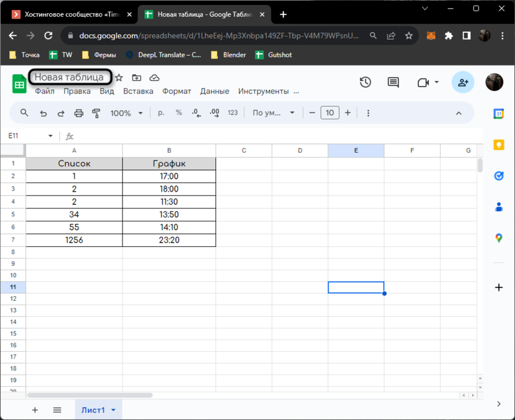Star the Новая таблица document
Image resolution: width=515 pixels, height=420 pixels.
[119, 77]
